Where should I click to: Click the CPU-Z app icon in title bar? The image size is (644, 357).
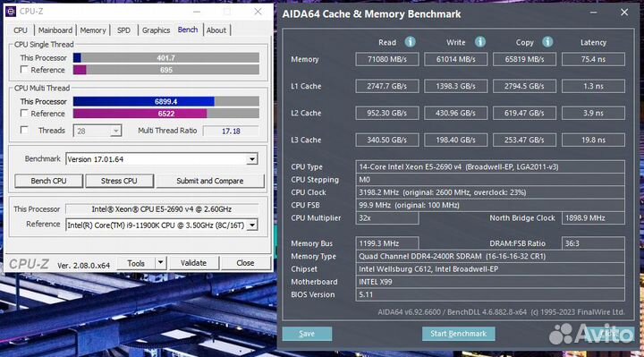11,12
